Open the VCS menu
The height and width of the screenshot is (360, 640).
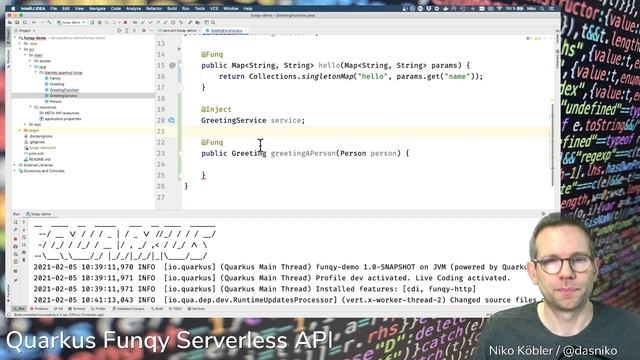(x=214, y=8)
